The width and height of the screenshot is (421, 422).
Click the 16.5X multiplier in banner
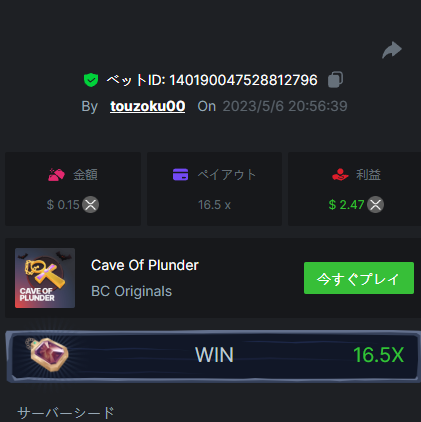click(378, 355)
